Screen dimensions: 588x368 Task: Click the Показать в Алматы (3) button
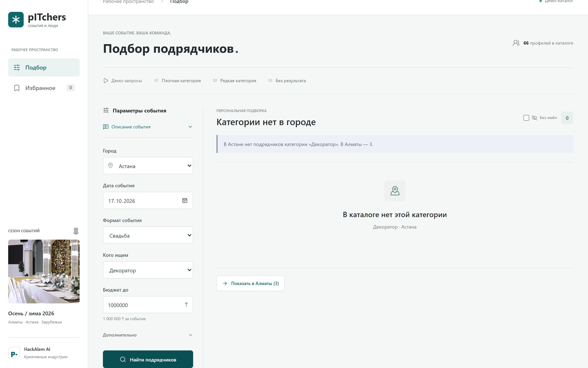click(x=251, y=283)
